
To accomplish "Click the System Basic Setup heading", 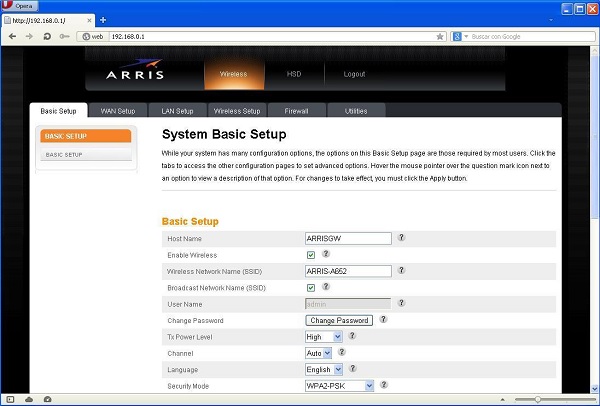I will [224, 134].
